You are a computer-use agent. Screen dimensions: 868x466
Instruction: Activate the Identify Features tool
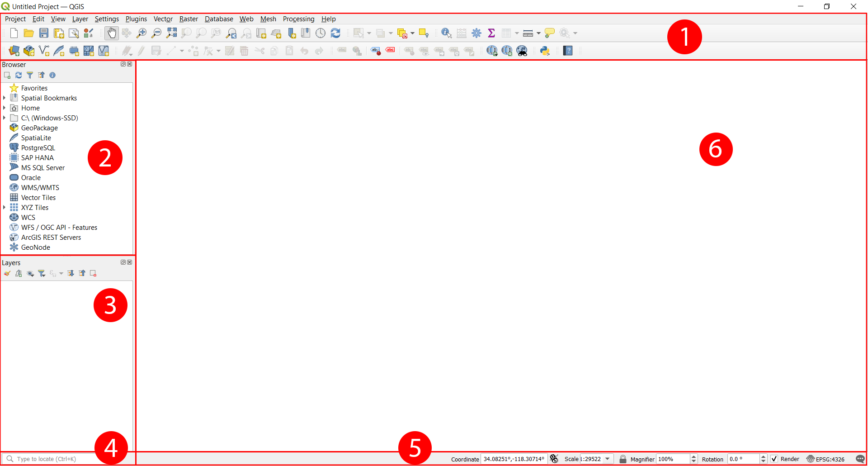[x=447, y=33]
